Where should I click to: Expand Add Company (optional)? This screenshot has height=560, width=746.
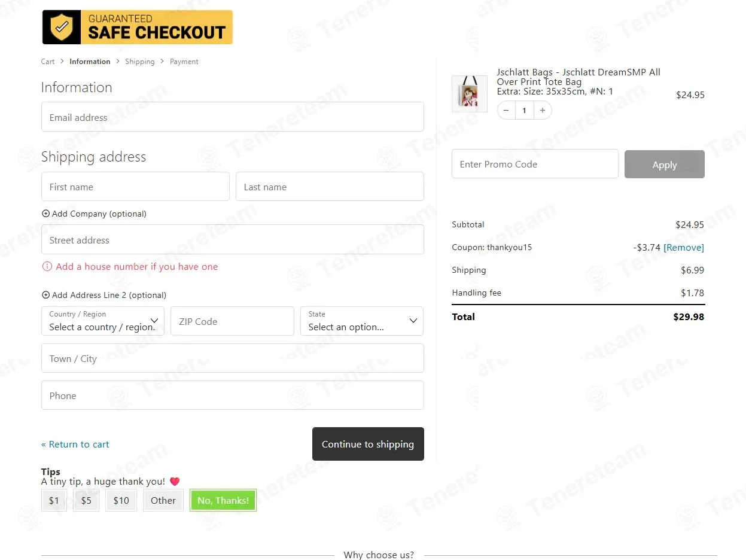click(x=94, y=214)
